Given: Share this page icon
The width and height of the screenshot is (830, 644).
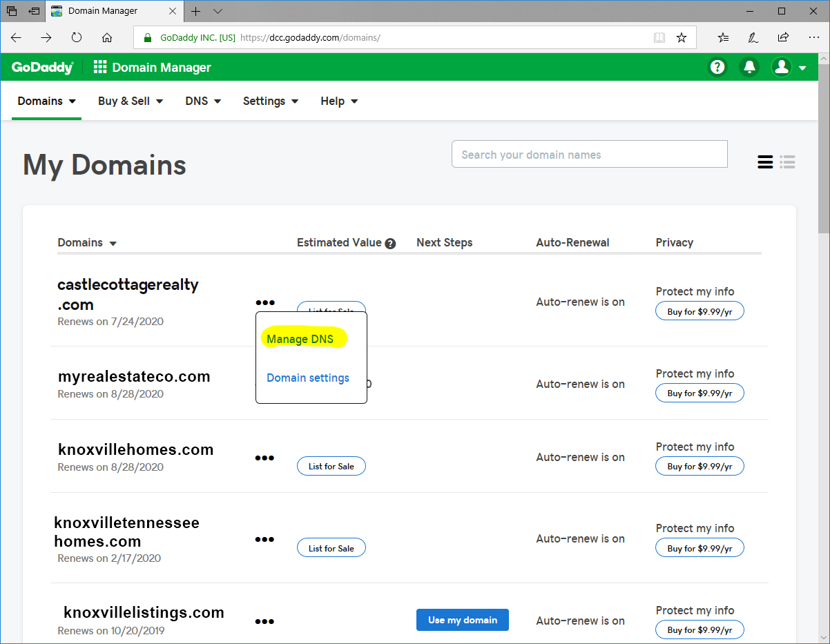Looking at the screenshot, I should pos(783,37).
